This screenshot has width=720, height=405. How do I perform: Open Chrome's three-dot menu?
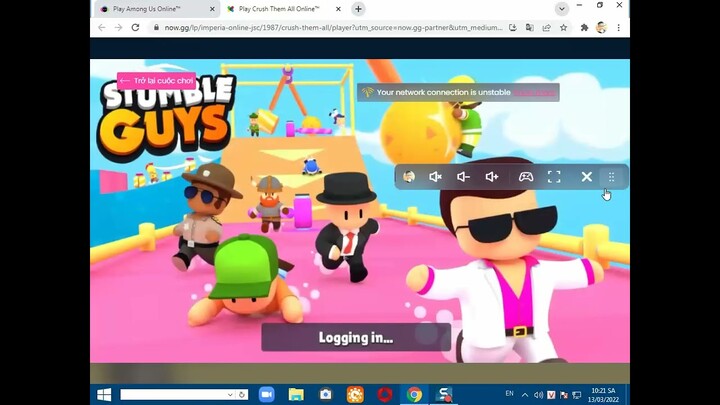619,28
